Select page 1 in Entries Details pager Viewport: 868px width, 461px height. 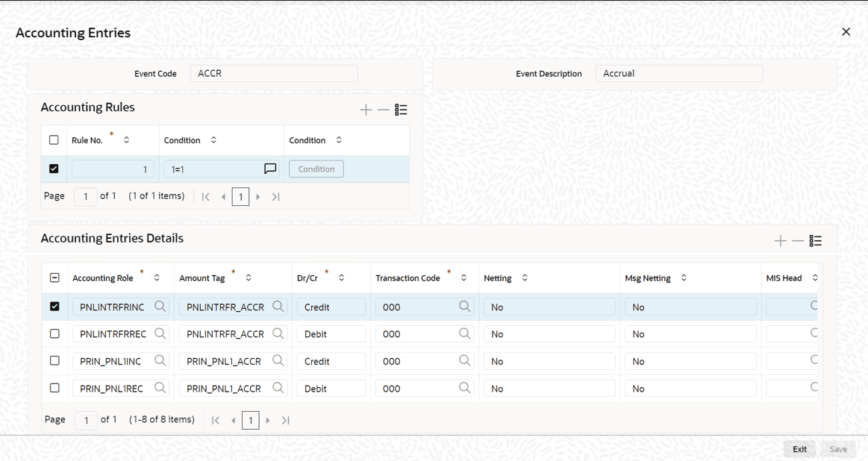250,421
